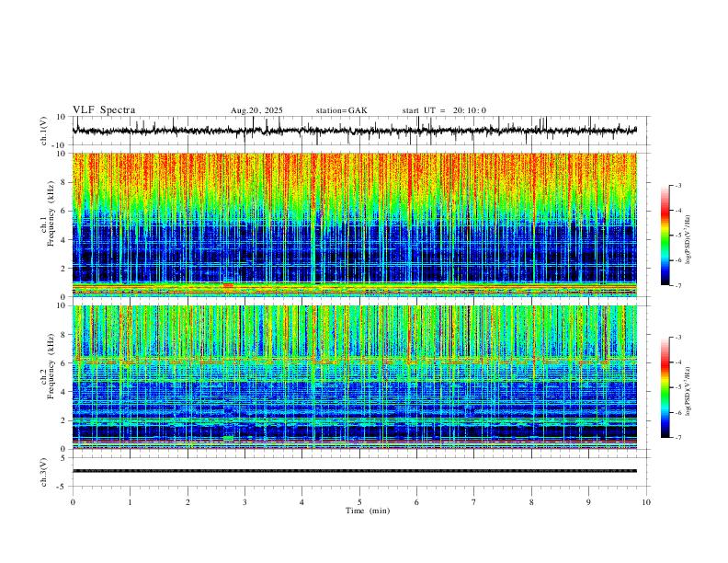Screen dimensions: 728x563
Task: Click the ch.2 frequency tick label "8"
Action: 63,335
